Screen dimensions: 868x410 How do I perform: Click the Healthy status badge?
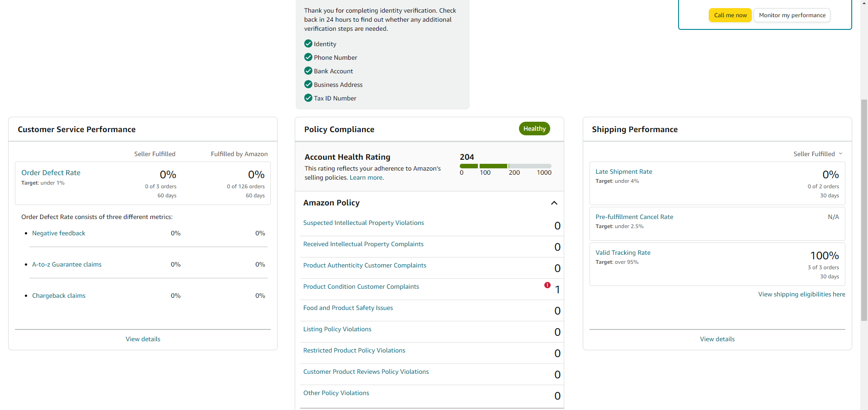pyautogui.click(x=534, y=129)
